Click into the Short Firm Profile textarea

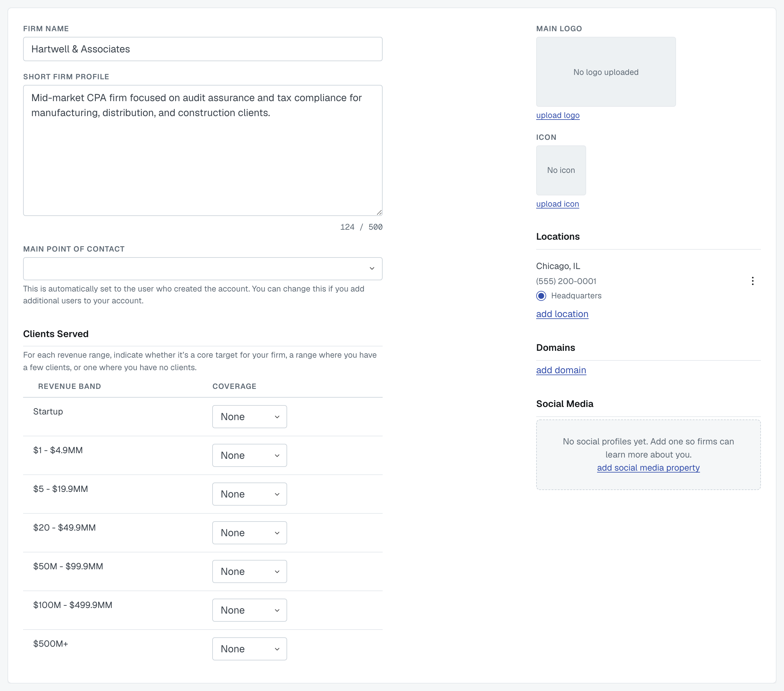pyautogui.click(x=203, y=150)
